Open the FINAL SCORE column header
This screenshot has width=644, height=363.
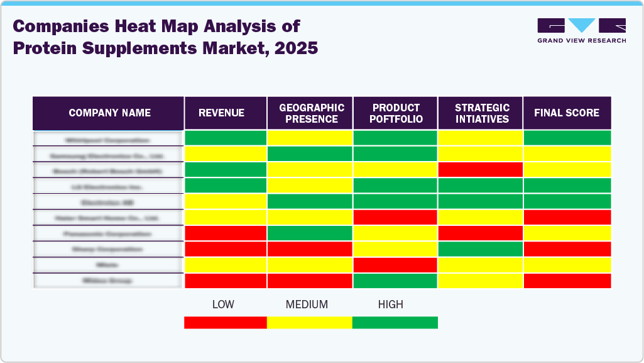[x=567, y=113]
